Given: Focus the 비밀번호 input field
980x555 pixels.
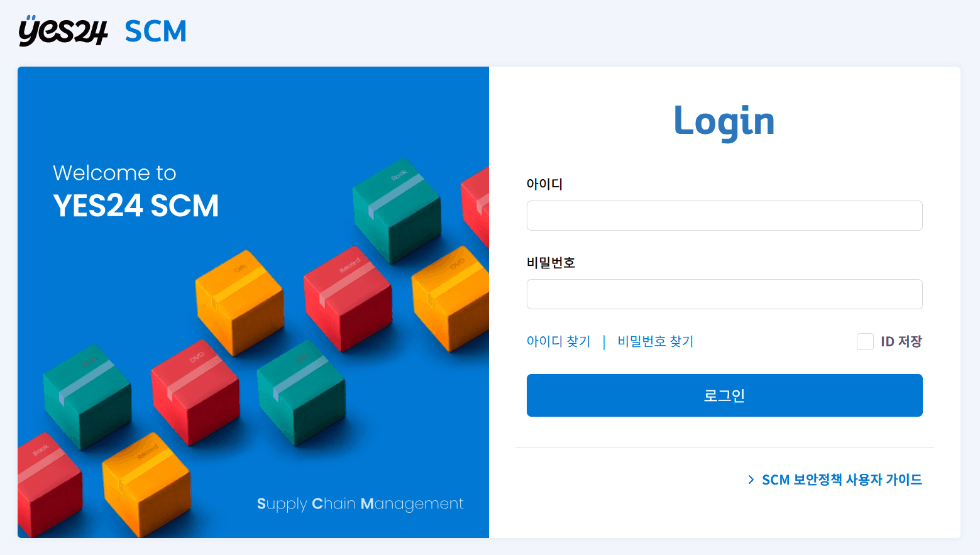Looking at the screenshot, I should (x=724, y=294).
